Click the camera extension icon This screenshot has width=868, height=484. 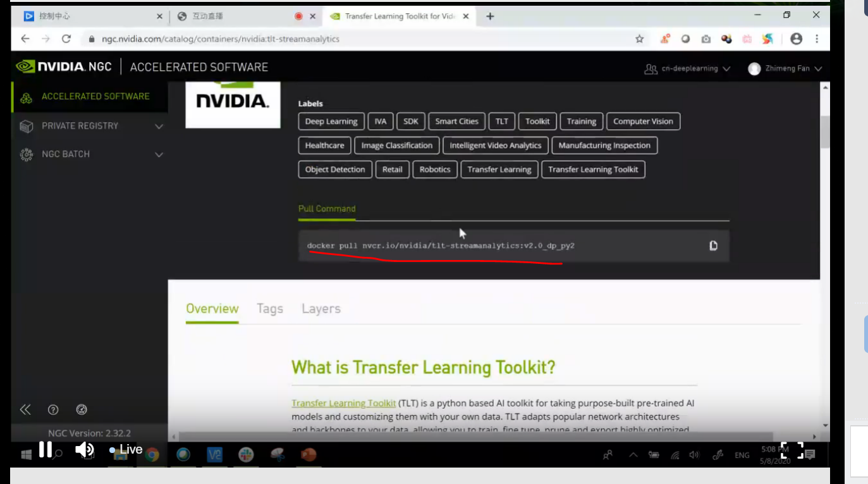(706, 39)
